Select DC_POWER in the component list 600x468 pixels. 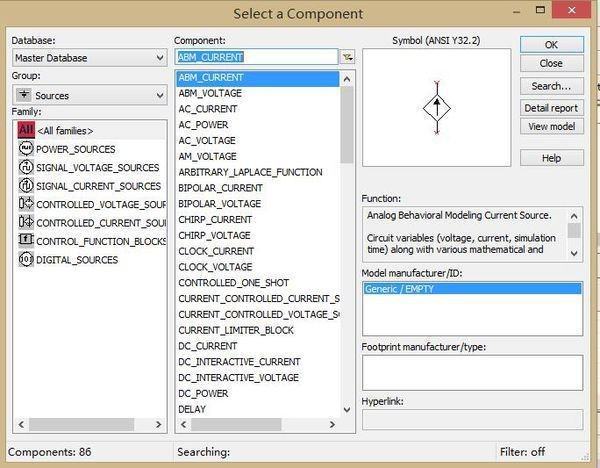point(203,393)
